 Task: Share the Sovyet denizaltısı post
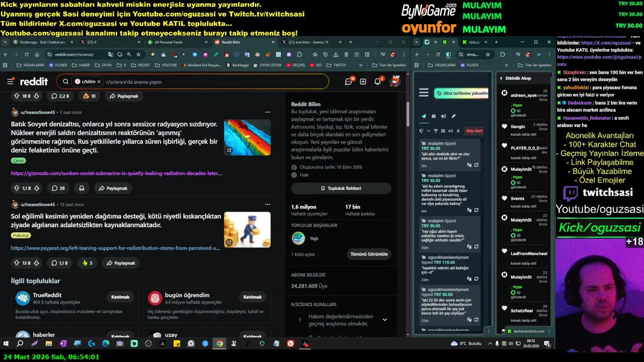point(113,188)
